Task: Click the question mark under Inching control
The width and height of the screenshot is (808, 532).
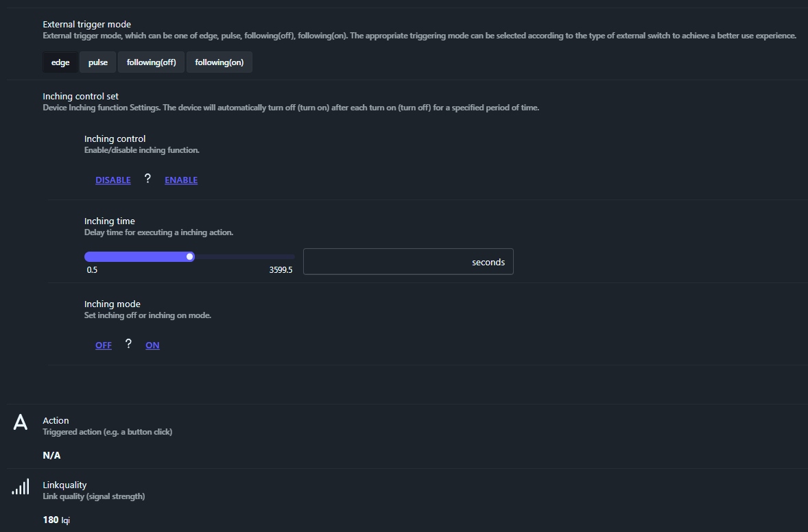Action: pos(147,179)
